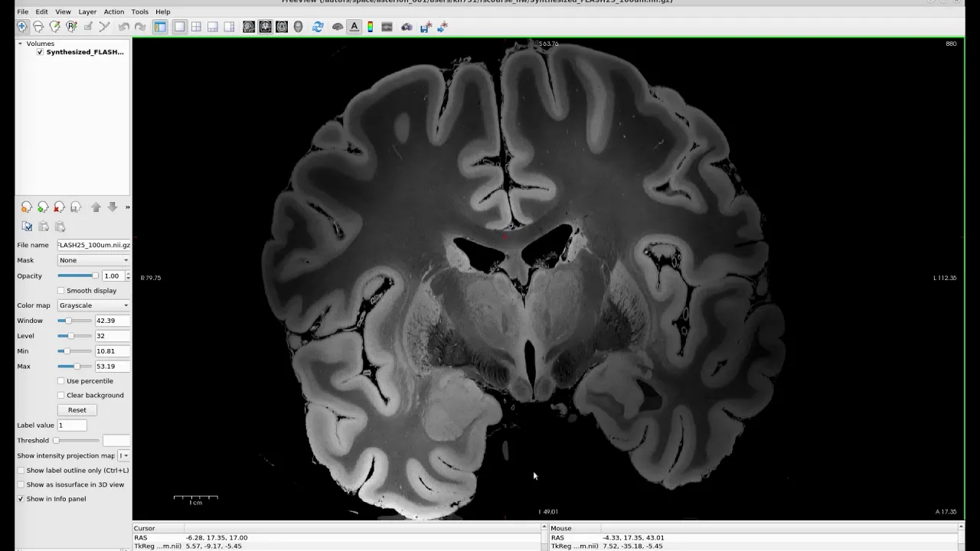
Task: Open the Mask dropdown showing None
Action: tap(94, 260)
